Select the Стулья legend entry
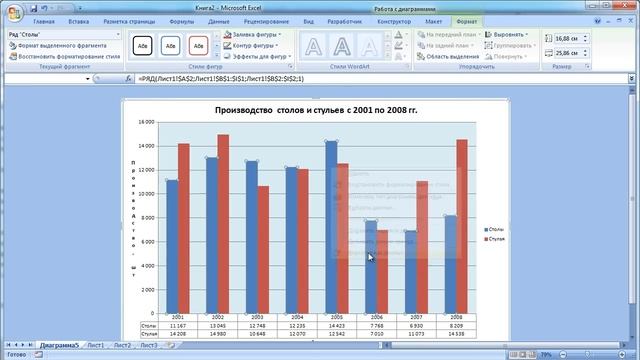The height and width of the screenshot is (360, 640). (x=494, y=239)
